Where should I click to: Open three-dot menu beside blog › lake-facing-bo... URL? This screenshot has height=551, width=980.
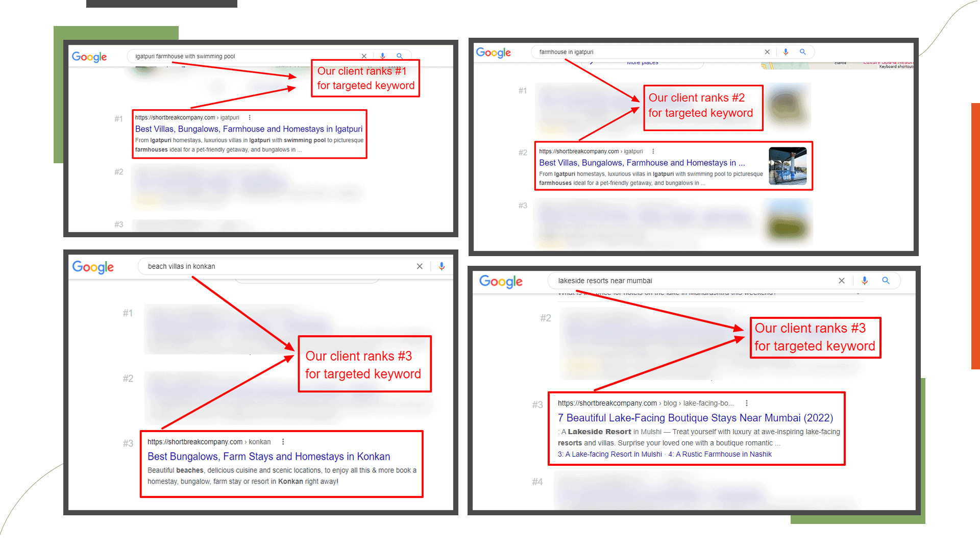[x=747, y=403]
